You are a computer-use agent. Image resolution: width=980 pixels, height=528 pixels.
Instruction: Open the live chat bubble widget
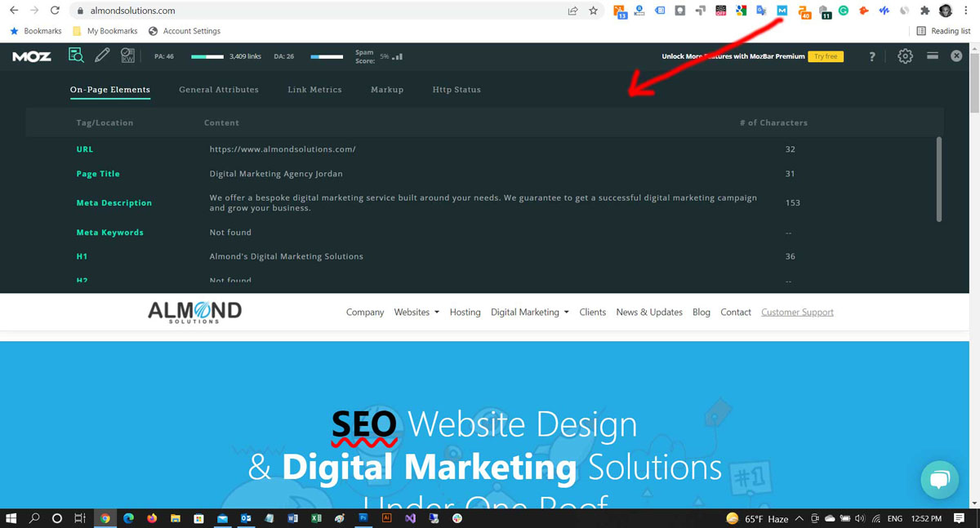pos(940,480)
